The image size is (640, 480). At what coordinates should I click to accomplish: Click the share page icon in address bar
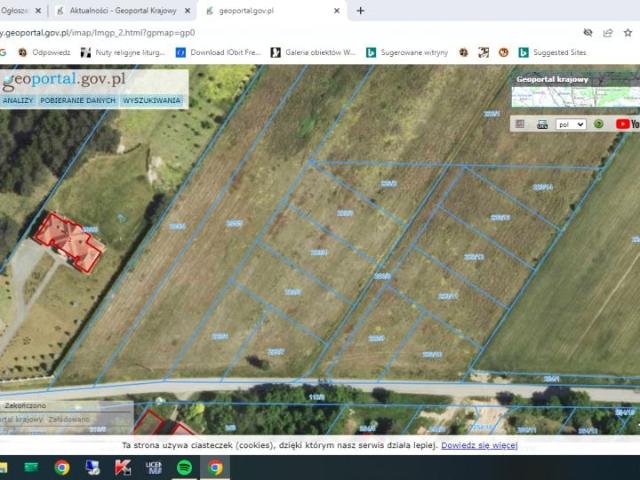click(x=608, y=33)
